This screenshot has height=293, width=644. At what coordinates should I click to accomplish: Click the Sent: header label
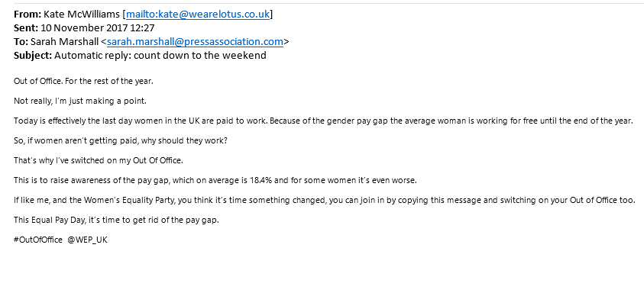(x=26, y=28)
